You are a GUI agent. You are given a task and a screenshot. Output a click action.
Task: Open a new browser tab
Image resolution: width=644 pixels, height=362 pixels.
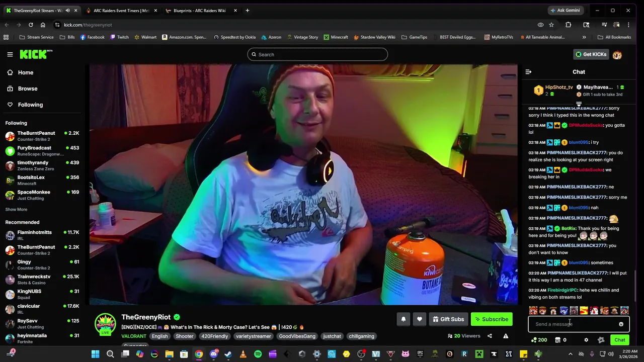[247, 11]
